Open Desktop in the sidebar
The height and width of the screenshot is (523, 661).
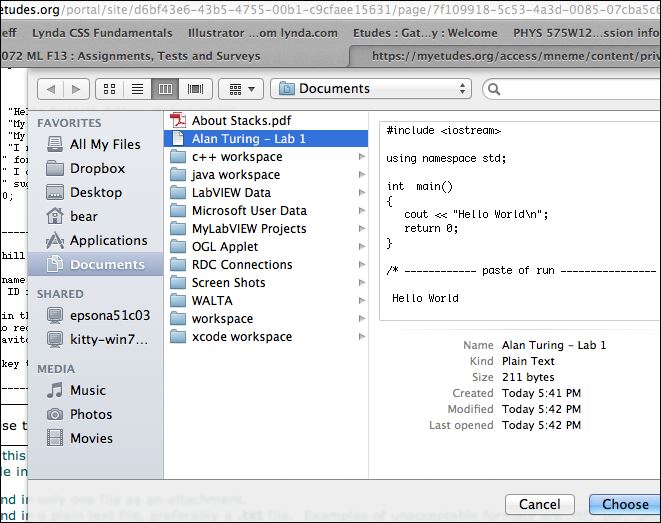pos(96,193)
